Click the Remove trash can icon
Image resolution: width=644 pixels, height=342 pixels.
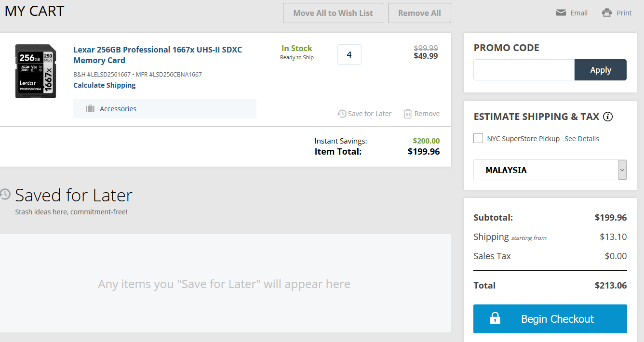pyautogui.click(x=408, y=114)
